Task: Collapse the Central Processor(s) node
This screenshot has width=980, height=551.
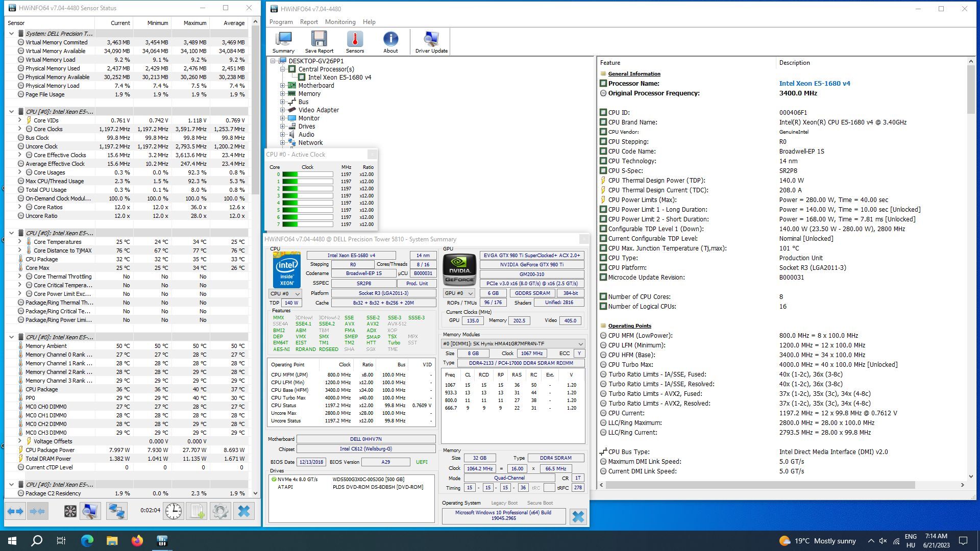Action: 282,69
